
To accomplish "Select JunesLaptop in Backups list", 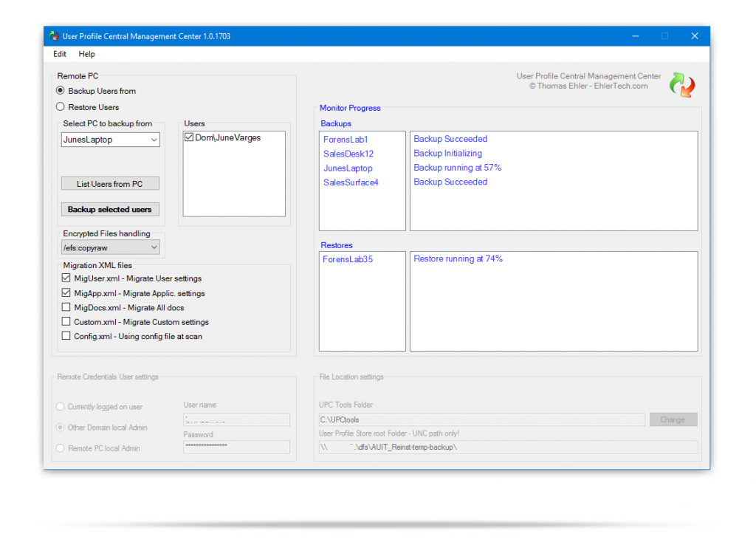I will 348,168.
